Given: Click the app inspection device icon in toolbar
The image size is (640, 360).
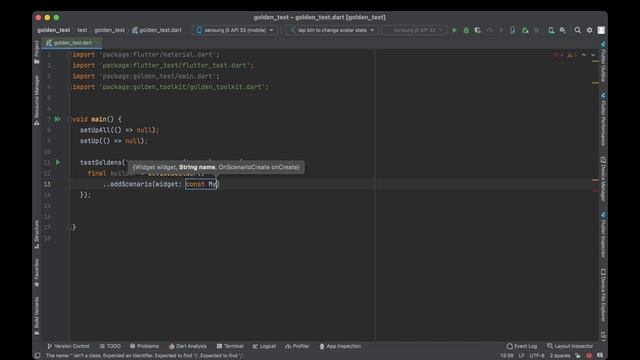Looking at the screenshot, I should click(x=513, y=30).
